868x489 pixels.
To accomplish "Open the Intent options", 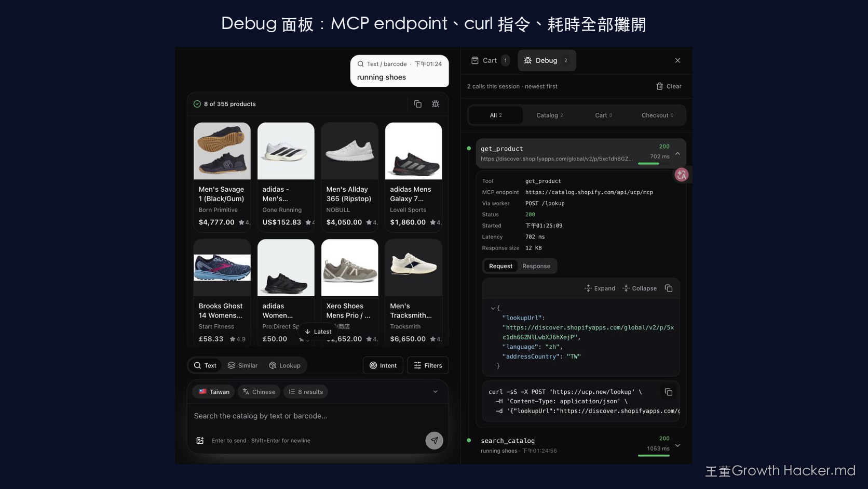I will coord(383,365).
